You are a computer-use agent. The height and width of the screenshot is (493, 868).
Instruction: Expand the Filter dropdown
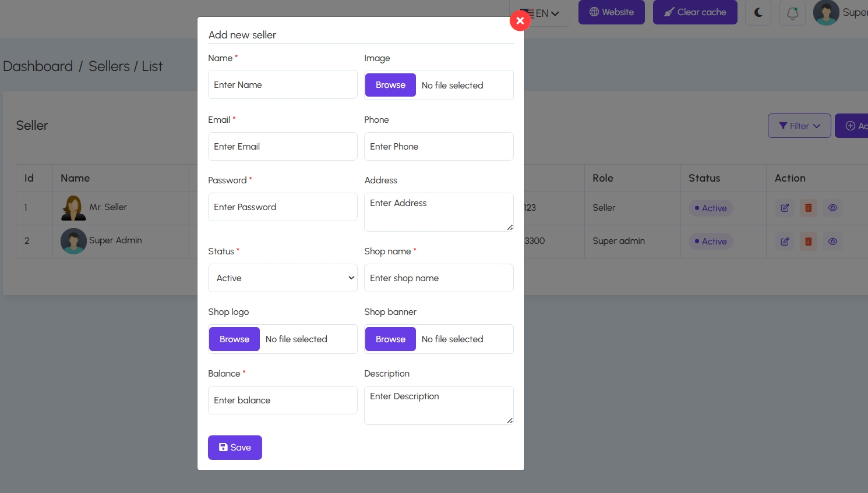(799, 126)
